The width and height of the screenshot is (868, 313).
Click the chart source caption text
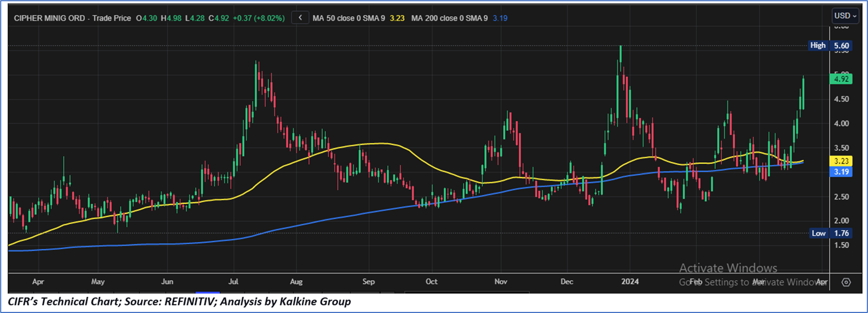[x=179, y=302]
